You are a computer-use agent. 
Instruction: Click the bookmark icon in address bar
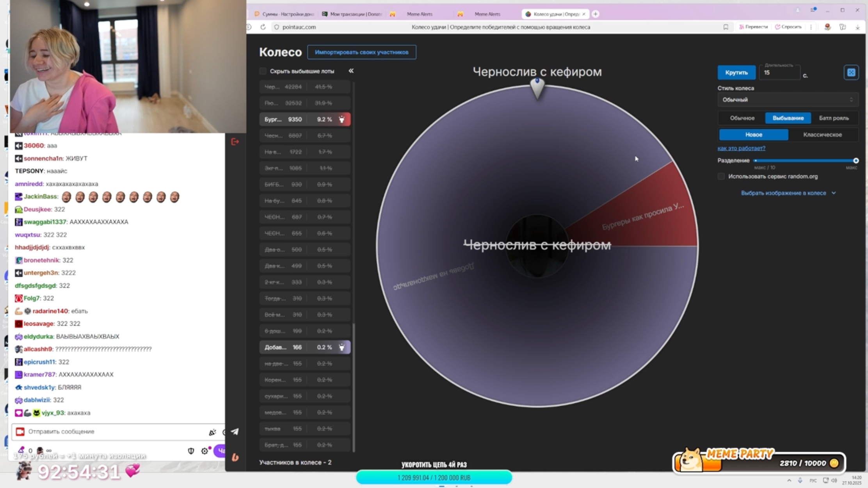coord(726,27)
